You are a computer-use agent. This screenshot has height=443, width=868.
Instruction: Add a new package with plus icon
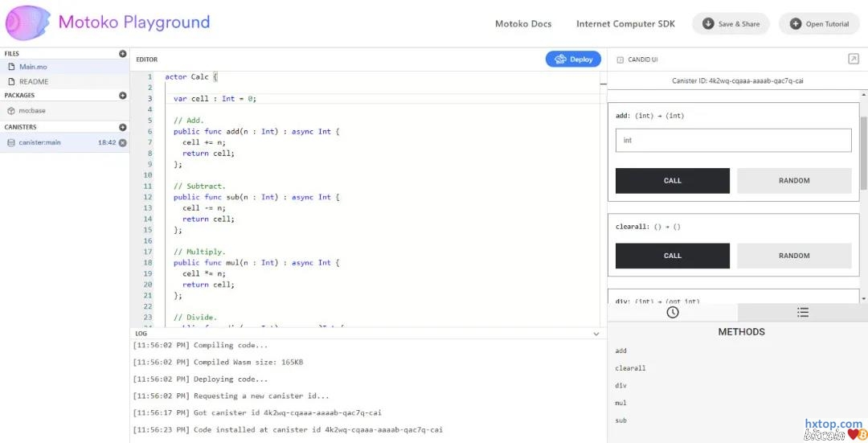(x=123, y=96)
